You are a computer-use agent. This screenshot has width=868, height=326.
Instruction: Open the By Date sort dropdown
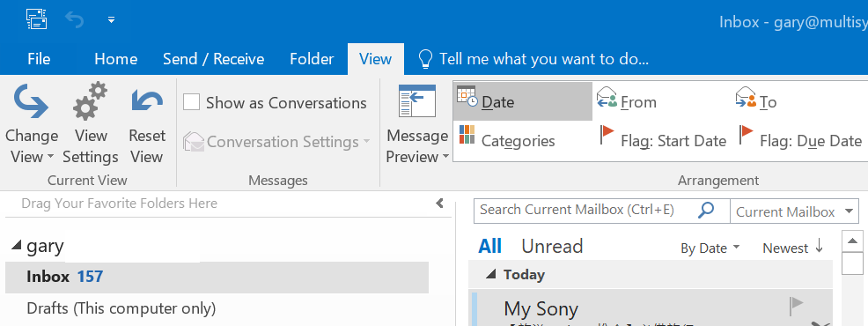[710, 248]
